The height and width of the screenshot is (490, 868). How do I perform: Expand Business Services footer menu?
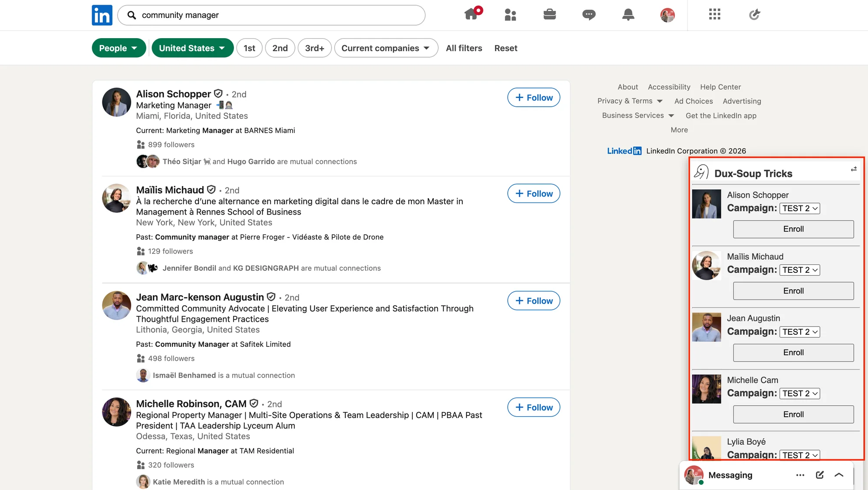[x=638, y=115]
